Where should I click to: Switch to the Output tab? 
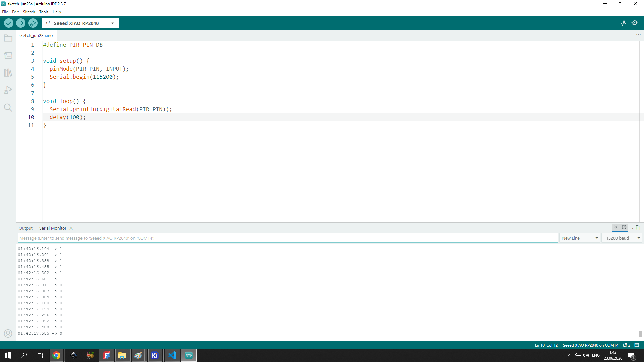click(x=25, y=228)
